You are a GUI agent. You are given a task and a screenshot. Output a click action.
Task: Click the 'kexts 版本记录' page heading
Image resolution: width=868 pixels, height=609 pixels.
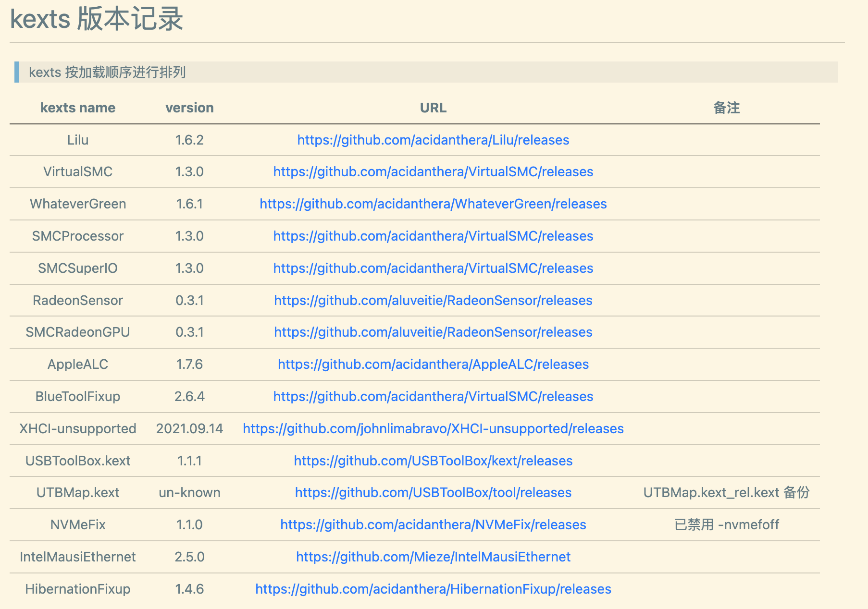click(96, 19)
